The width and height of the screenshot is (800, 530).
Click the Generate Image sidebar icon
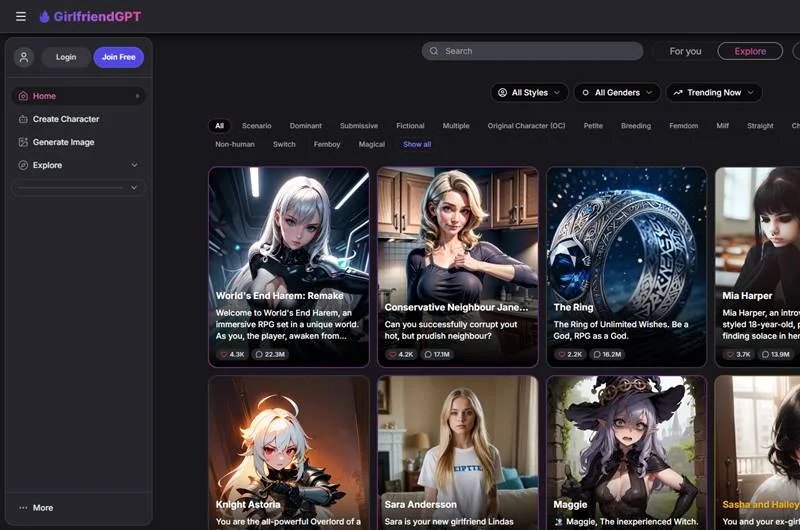(x=23, y=142)
